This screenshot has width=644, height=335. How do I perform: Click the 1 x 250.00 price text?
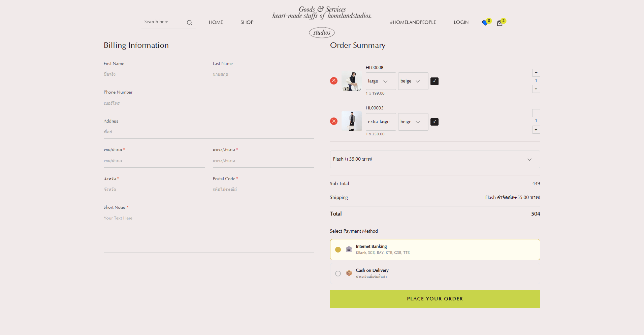375,134
